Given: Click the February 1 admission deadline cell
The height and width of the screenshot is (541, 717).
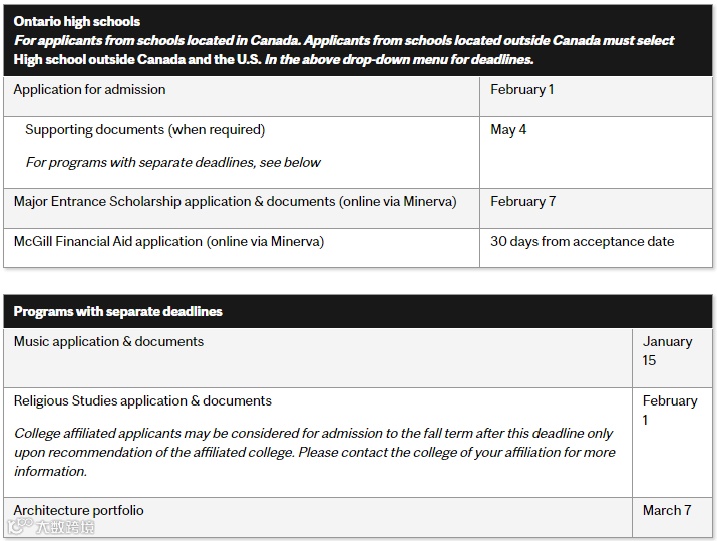Looking at the screenshot, I should [522, 89].
